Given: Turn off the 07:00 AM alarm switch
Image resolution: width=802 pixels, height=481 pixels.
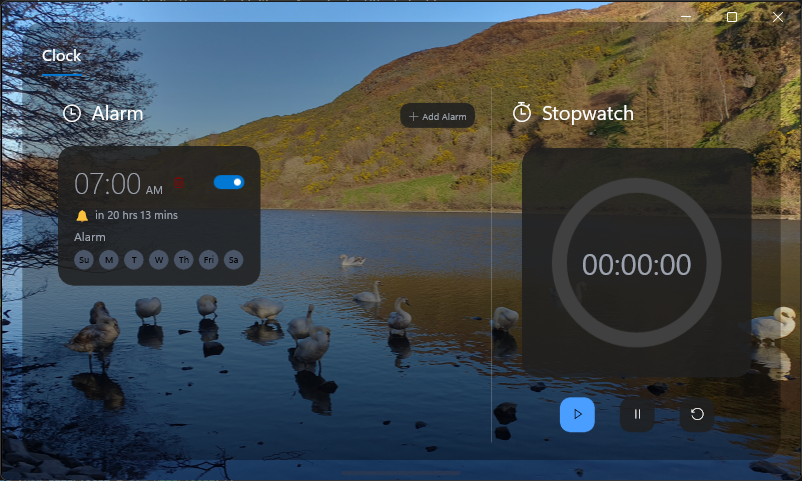Looking at the screenshot, I should pyautogui.click(x=229, y=182).
